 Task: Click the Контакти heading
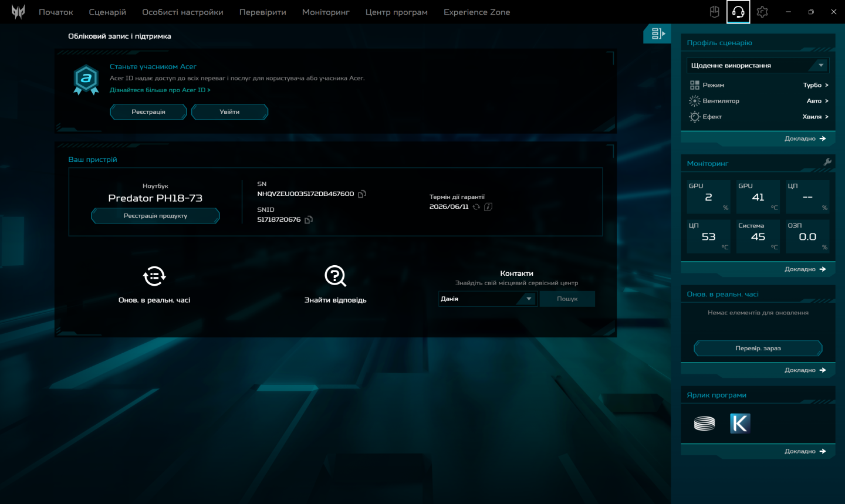pos(517,273)
